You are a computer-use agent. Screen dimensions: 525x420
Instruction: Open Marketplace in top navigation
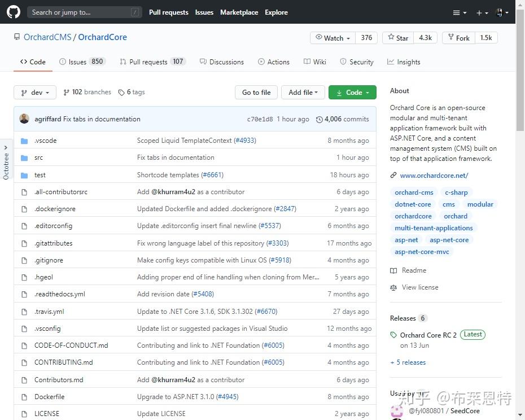click(239, 12)
